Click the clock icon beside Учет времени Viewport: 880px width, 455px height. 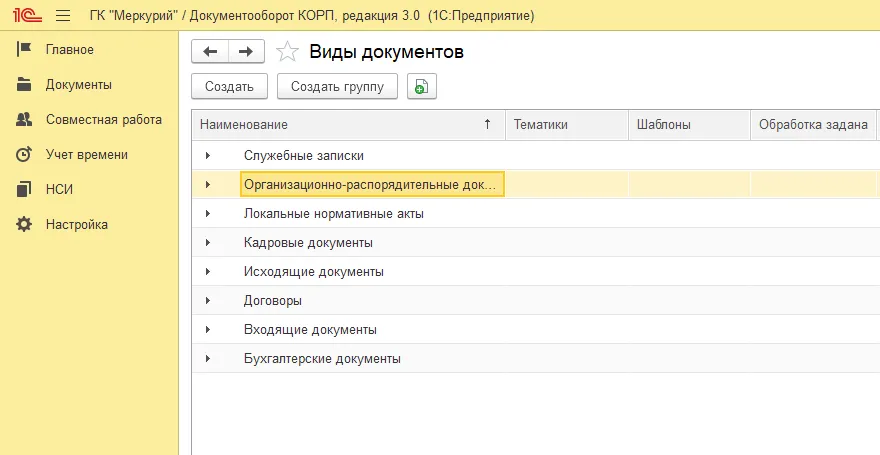[24, 154]
